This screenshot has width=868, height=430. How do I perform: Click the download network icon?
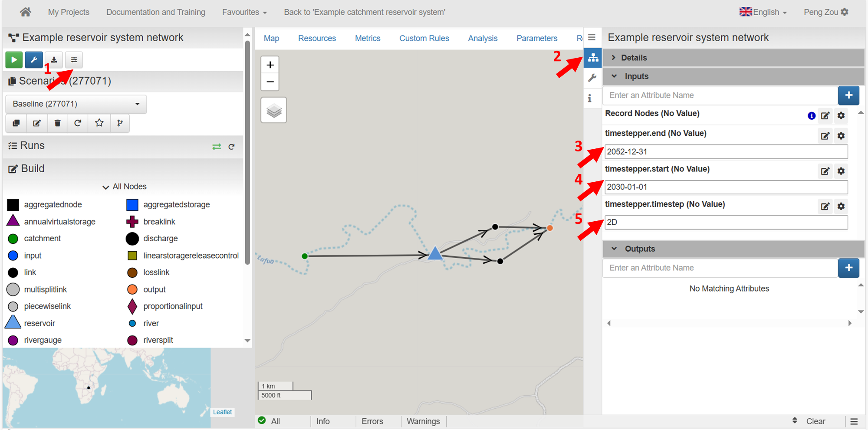point(54,60)
